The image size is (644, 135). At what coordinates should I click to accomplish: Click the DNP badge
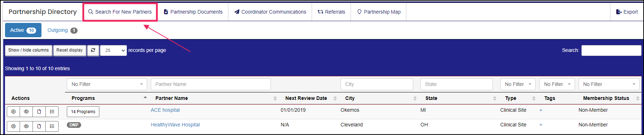pyautogui.click(x=74, y=125)
